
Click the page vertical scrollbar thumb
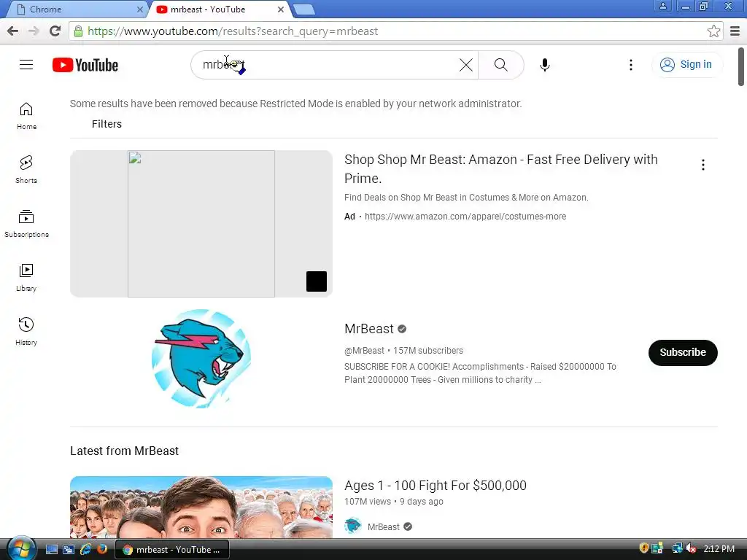click(x=741, y=66)
